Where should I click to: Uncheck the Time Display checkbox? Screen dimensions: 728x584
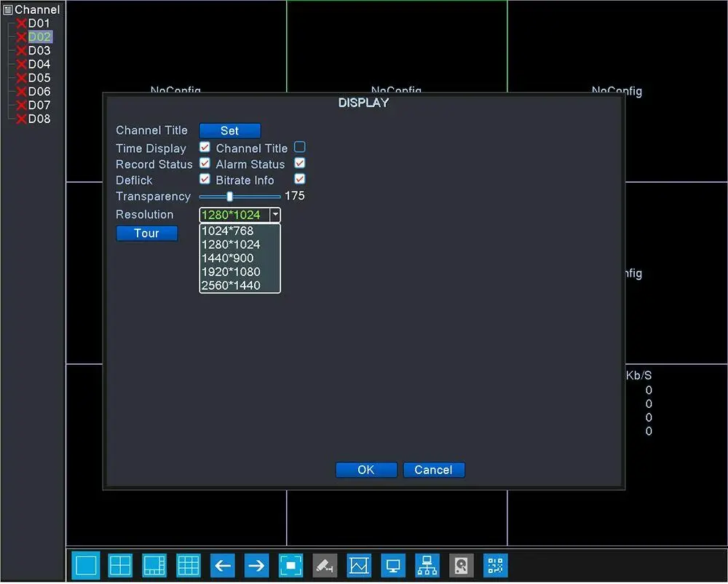(205, 147)
